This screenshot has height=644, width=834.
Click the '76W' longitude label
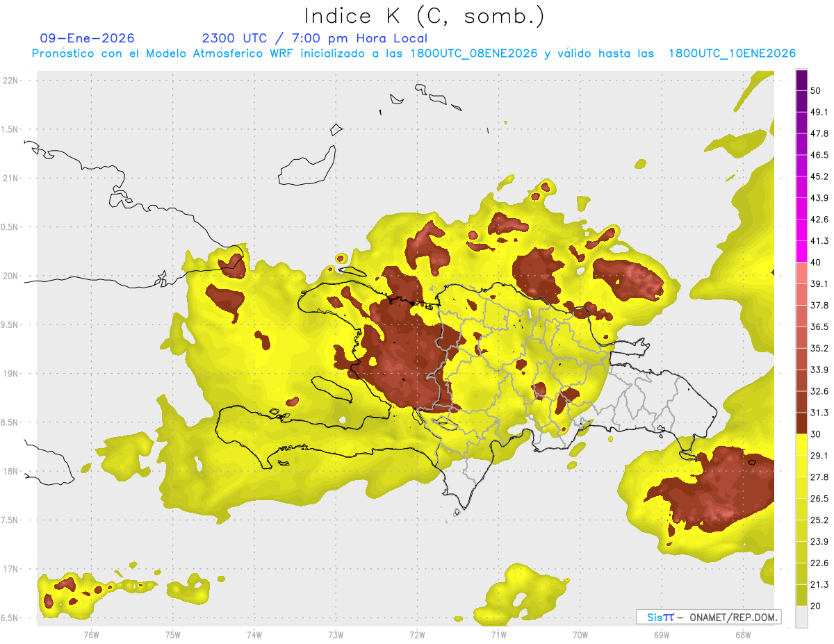point(91,635)
